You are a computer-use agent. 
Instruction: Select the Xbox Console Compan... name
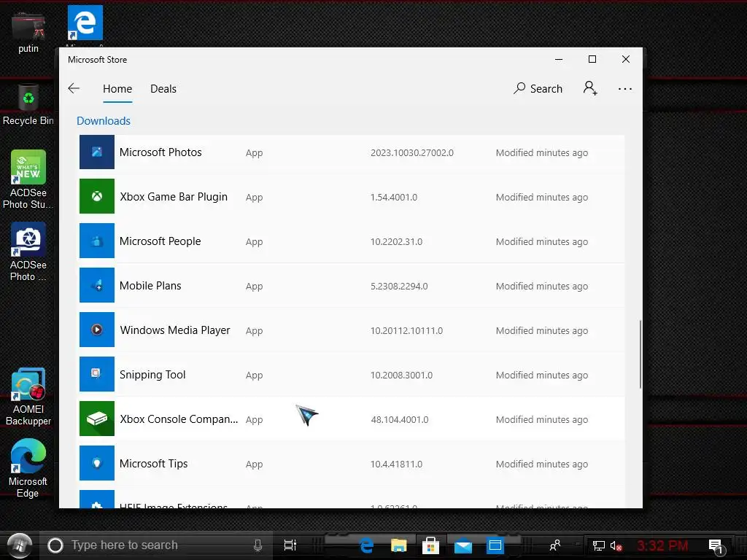[179, 419]
